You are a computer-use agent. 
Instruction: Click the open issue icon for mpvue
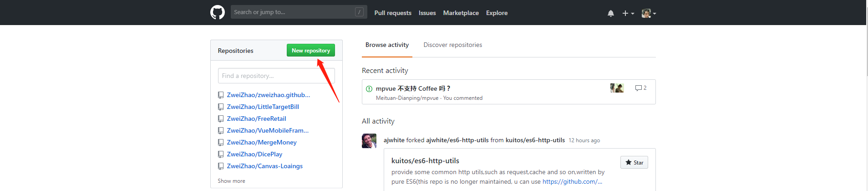[x=369, y=89]
